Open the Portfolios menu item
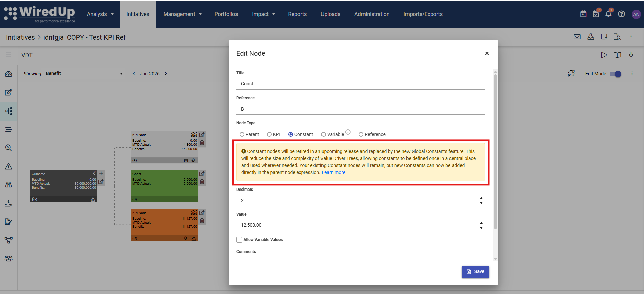Viewport: 644px width, 294px height. (x=226, y=14)
